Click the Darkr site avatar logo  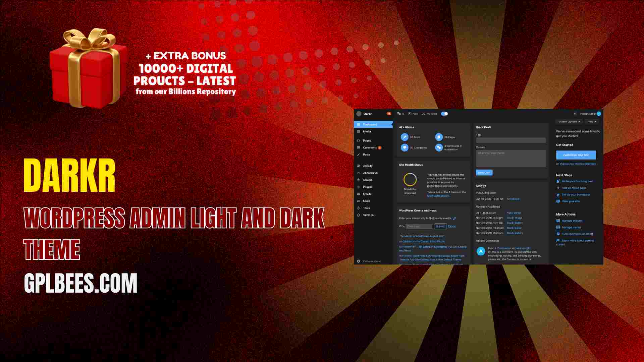pyautogui.click(x=359, y=114)
